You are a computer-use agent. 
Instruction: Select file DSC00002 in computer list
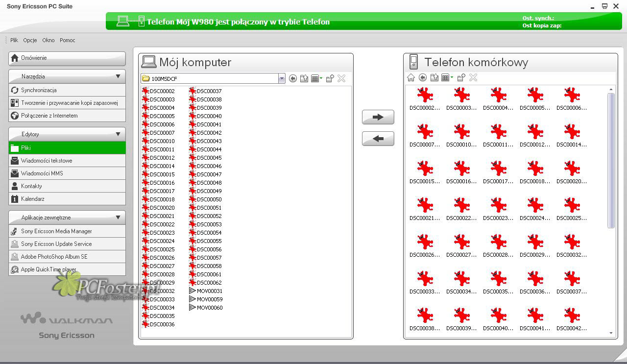coord(158,91)
